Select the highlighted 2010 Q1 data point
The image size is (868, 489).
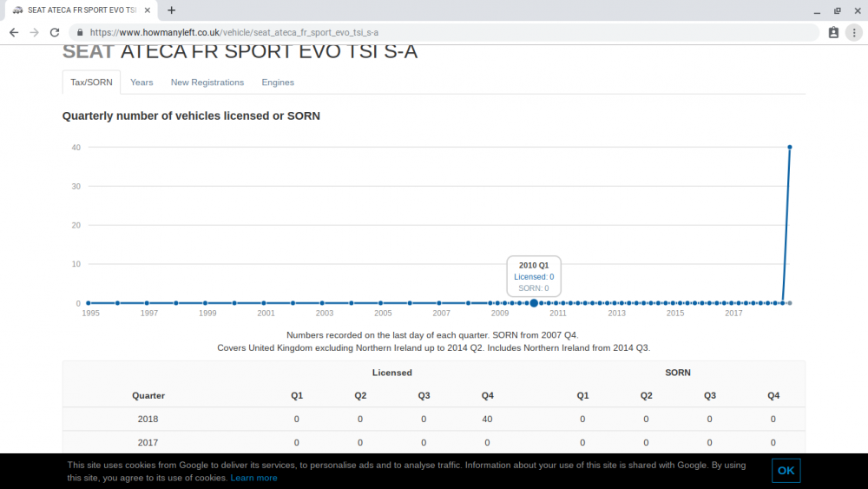pos(534,303)
